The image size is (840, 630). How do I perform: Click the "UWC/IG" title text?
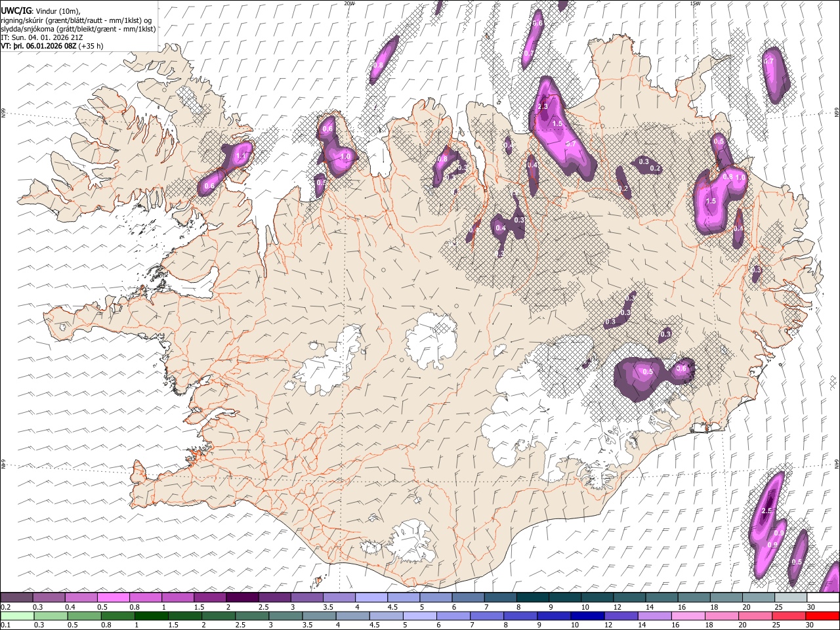[x=16, y=10]
